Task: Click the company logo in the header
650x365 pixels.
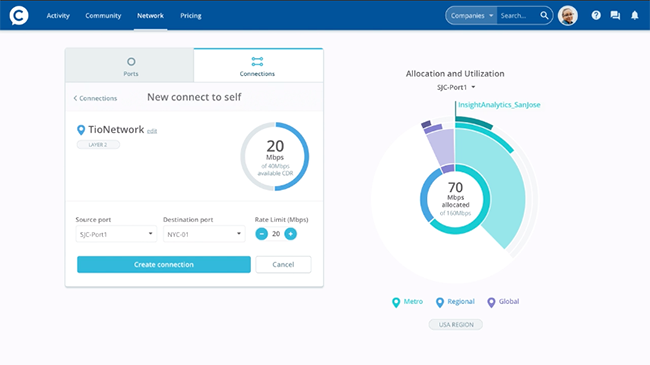Action: click(19, 16)
